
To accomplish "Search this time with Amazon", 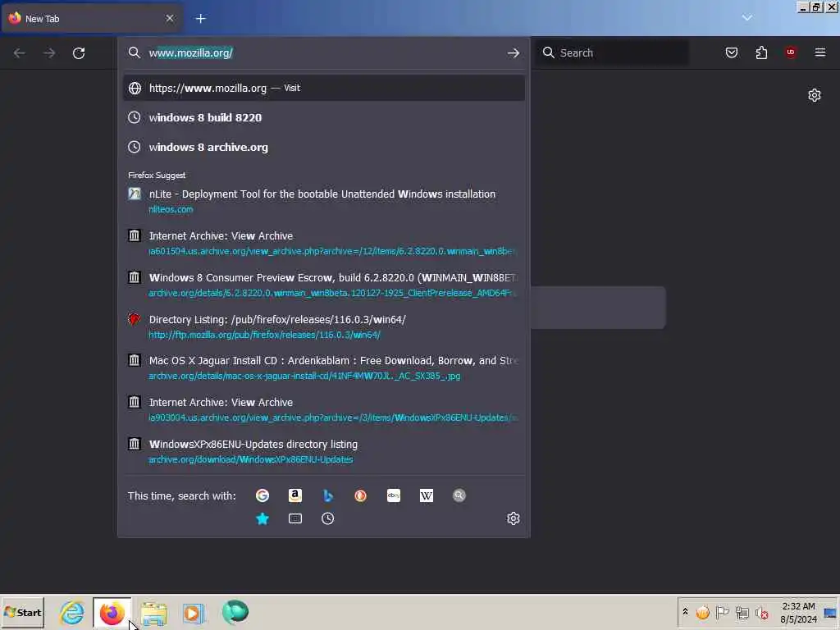I will [x=295, y=495].
